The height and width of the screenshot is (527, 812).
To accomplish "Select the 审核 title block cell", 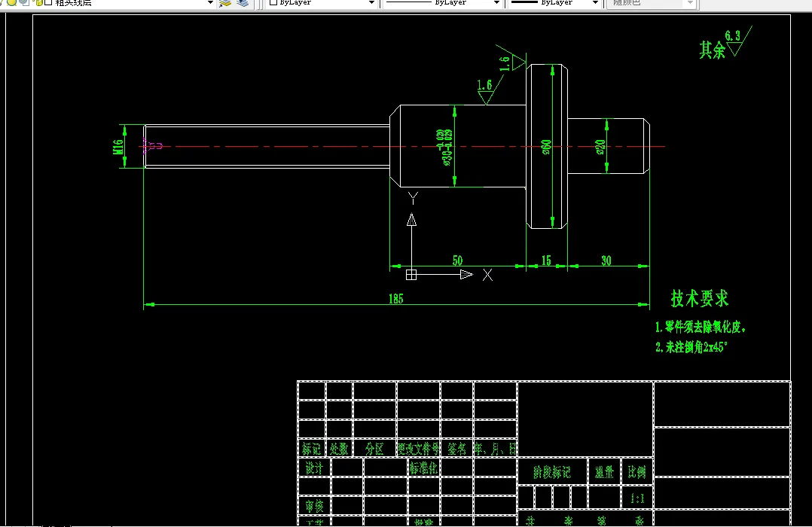I will click(x=314, y=506).
